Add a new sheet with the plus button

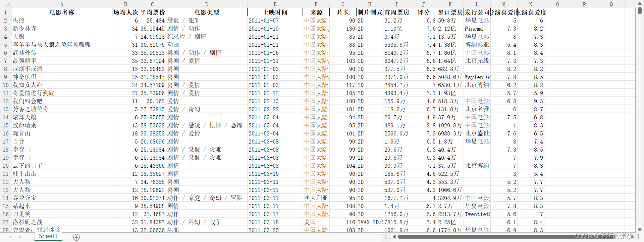pyautogui.click(x=76, y=237)
